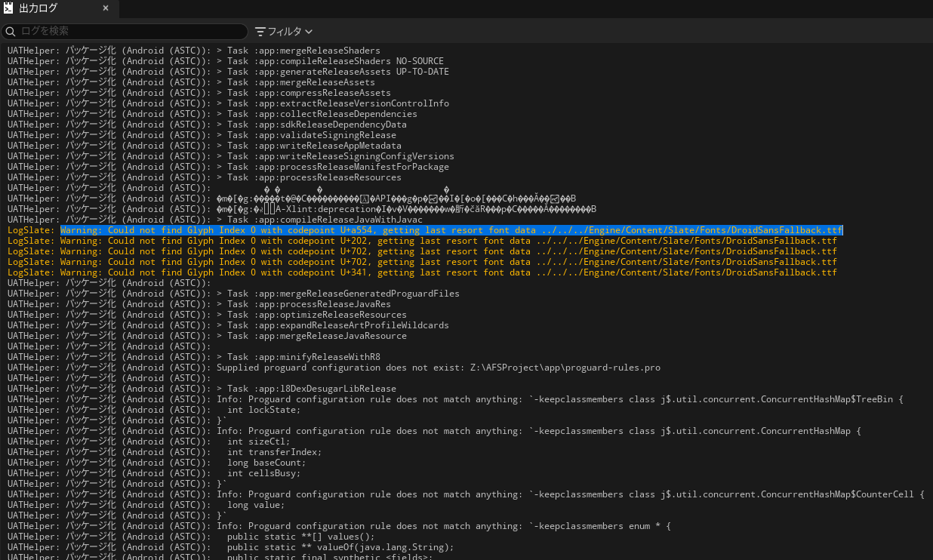This screenshot has height=560, width=933.
Task: Click the writeReleaseAppMetadata log line
Action: (205, 146)
